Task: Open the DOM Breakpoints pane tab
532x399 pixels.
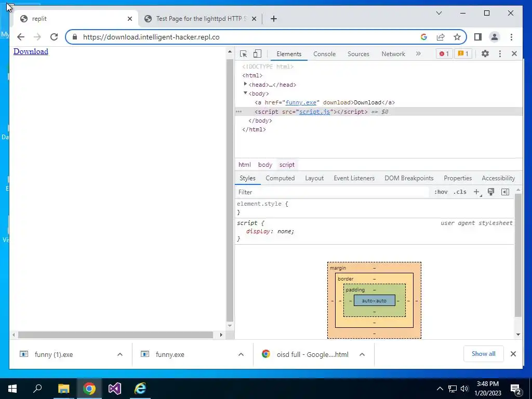Action: pos(409,178)
